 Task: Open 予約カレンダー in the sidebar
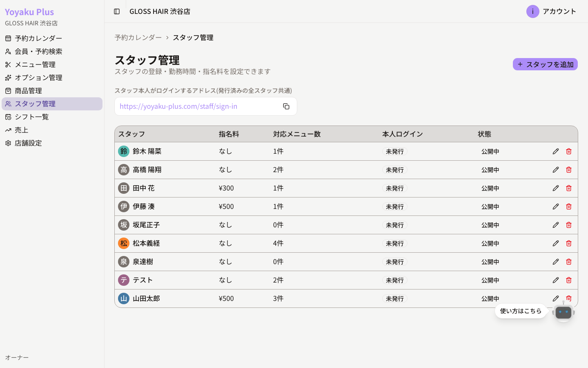(52, 38)
